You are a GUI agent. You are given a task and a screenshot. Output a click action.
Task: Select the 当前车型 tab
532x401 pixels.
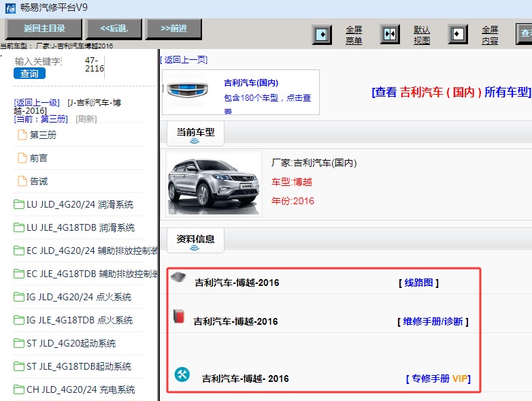coord(195,133)
